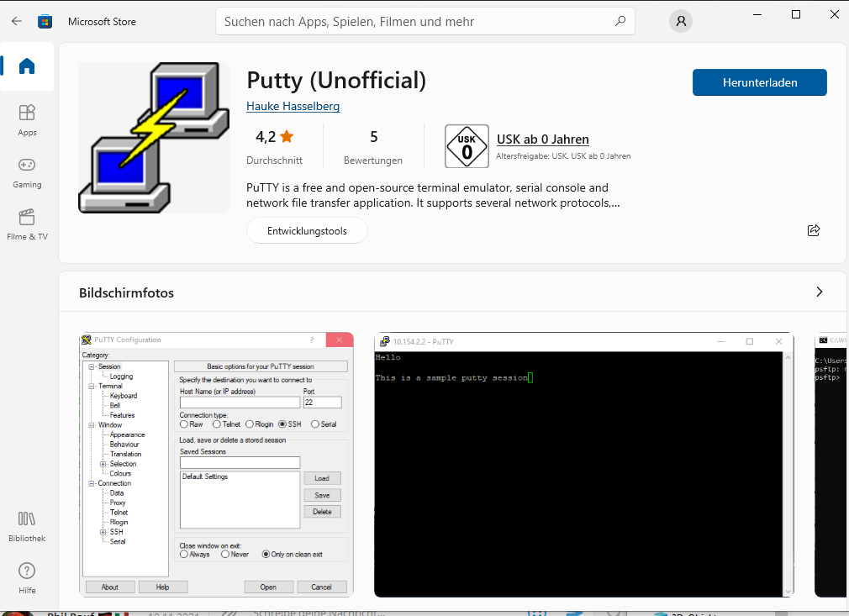The image size is (849, 616).
Task: Open the third partially visible psftp screenshot
Action: tap(831, 465)
